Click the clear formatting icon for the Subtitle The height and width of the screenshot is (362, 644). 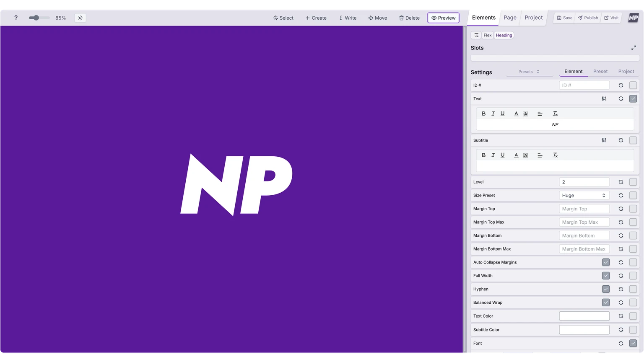[555, 155]
